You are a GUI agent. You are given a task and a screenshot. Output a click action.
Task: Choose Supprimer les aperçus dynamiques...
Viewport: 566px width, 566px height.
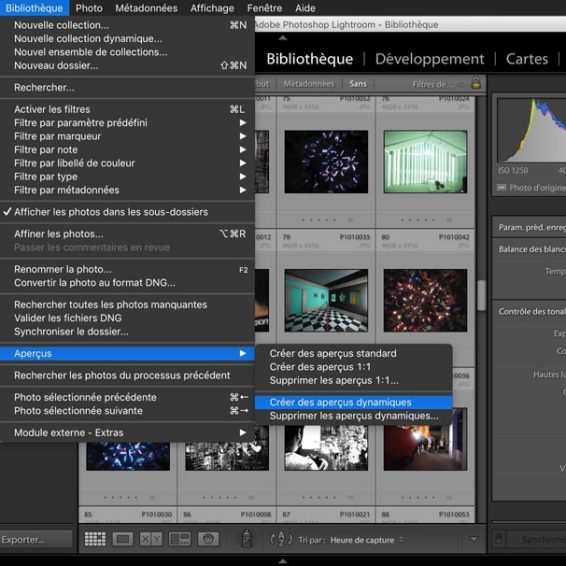pyautogui.click(x=354, y=416)
